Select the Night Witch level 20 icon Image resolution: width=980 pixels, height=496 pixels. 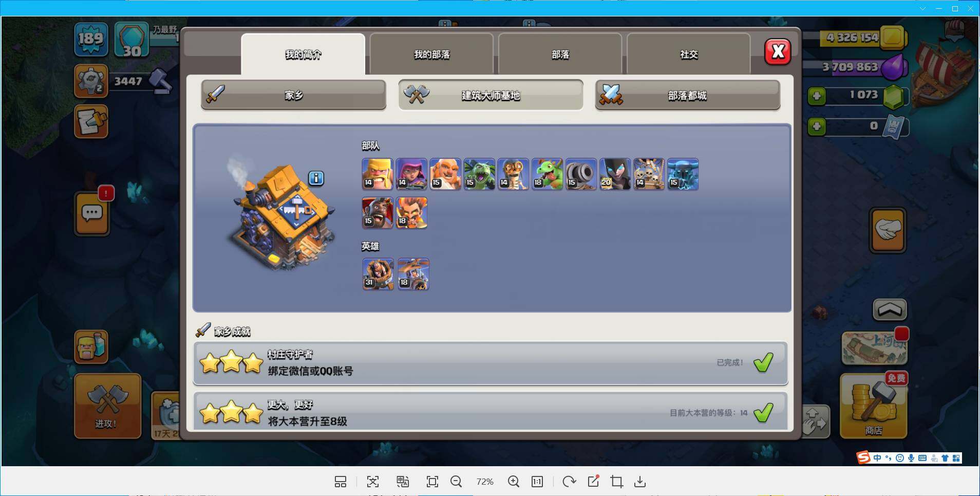point(615,174)
